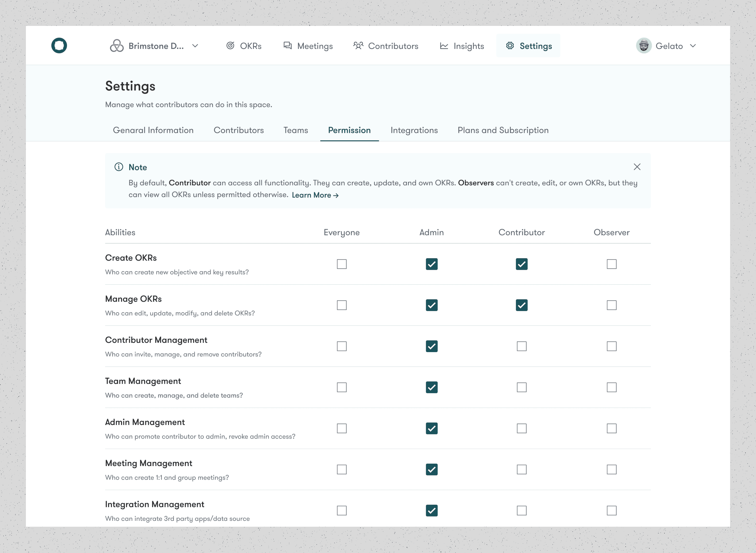Click the app logo in the header

pos(59,46)
